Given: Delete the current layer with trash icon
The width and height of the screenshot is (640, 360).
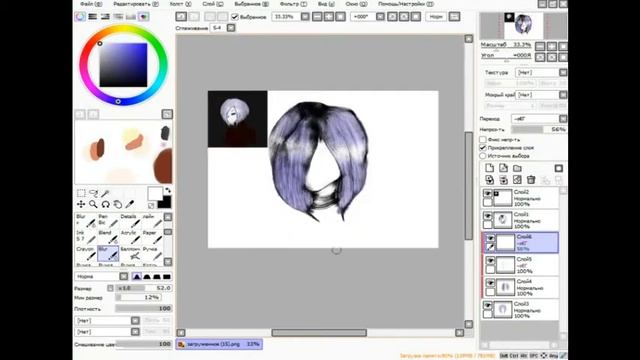Looking at the screenshot, I should (x=531, y=180).
